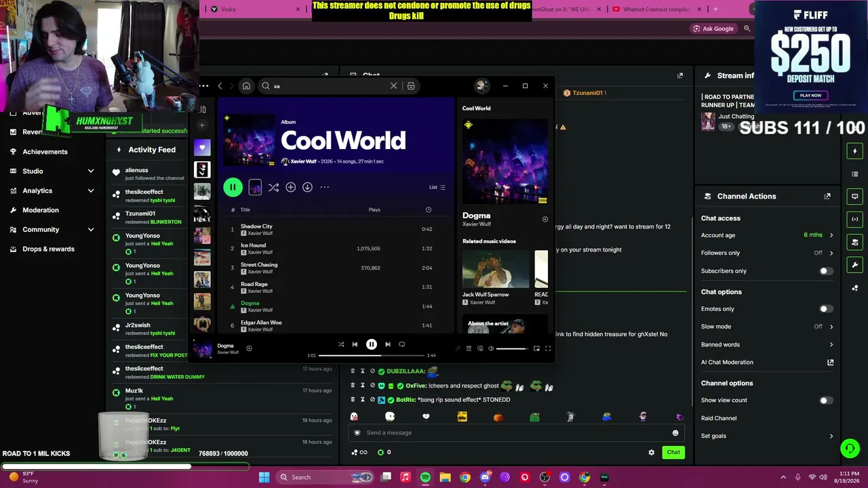The image size is (868, 488).
Task: Open Drops & rewards in sidebar
Action: (48, 249)
